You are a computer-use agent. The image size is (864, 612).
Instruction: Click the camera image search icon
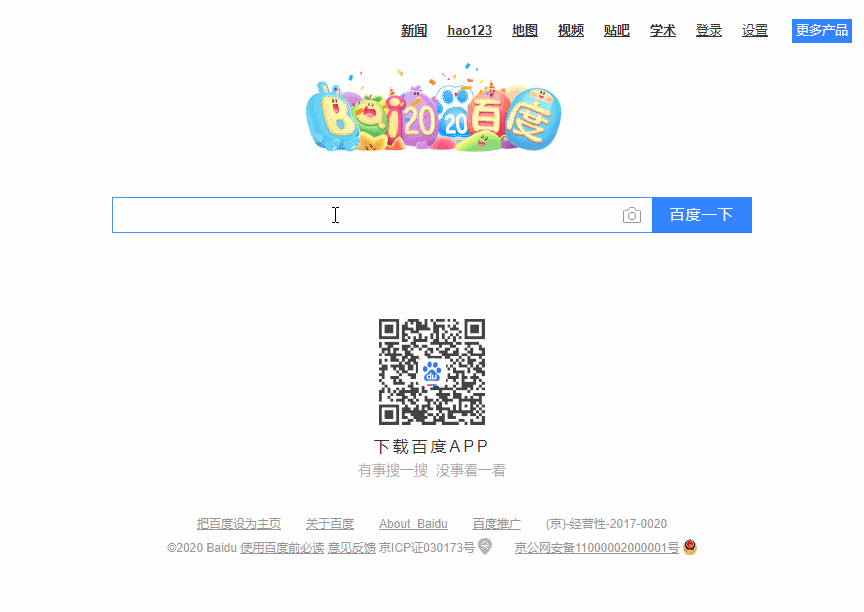(x=631, y=215)
